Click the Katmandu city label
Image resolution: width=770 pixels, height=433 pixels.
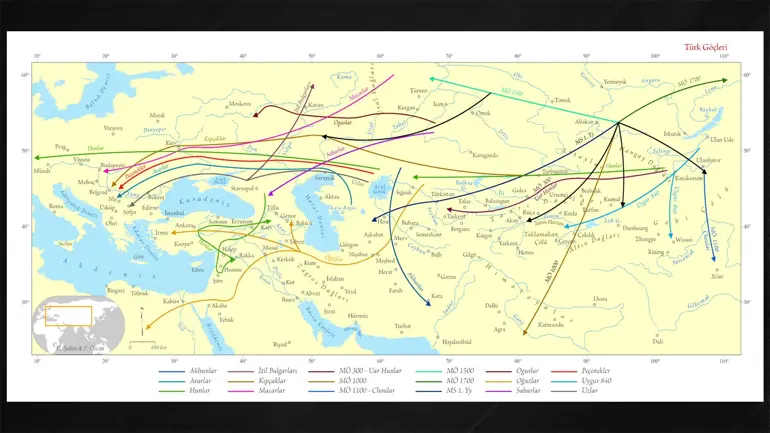[550, 325]
